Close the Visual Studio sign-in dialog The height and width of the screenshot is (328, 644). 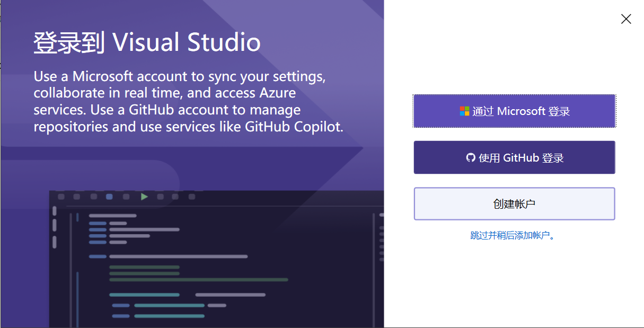point(626,19)
